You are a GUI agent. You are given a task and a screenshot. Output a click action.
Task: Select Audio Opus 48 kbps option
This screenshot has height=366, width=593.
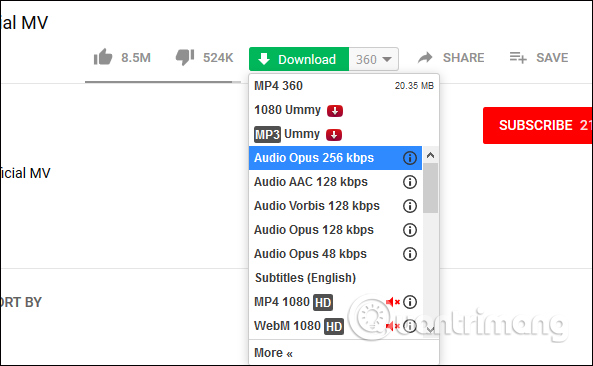pos(335,254)
